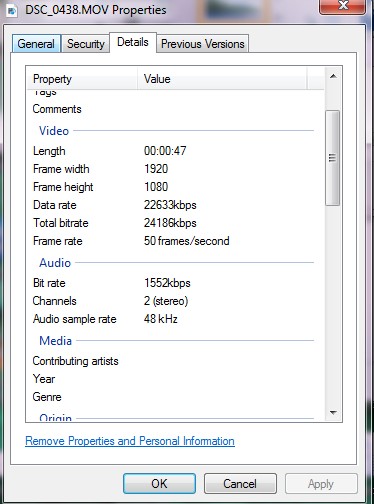Click the 50 frames/second value
The height and width of the screenshot is (504, 374).
187,241
